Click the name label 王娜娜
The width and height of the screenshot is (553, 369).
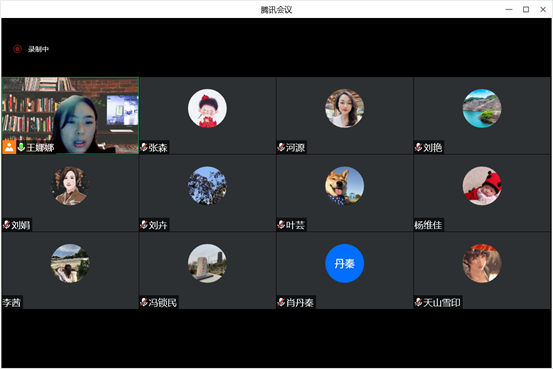pos(40,147)
